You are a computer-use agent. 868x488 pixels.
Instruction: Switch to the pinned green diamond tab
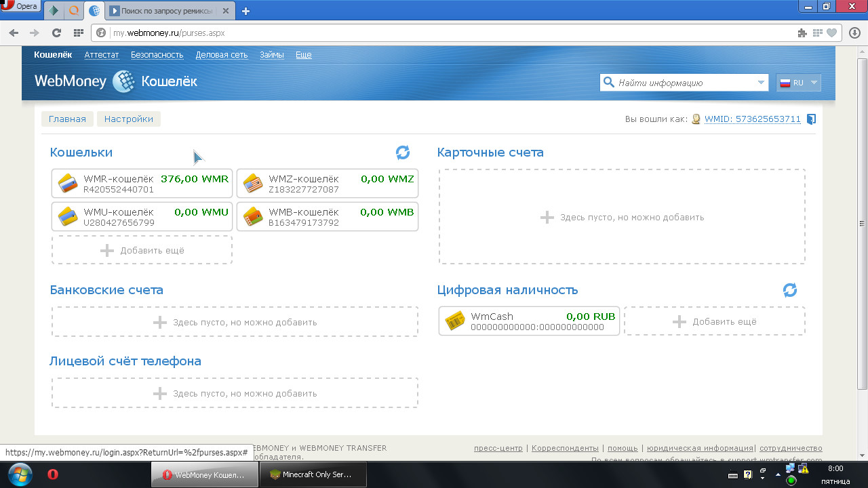tap(54, 11)
